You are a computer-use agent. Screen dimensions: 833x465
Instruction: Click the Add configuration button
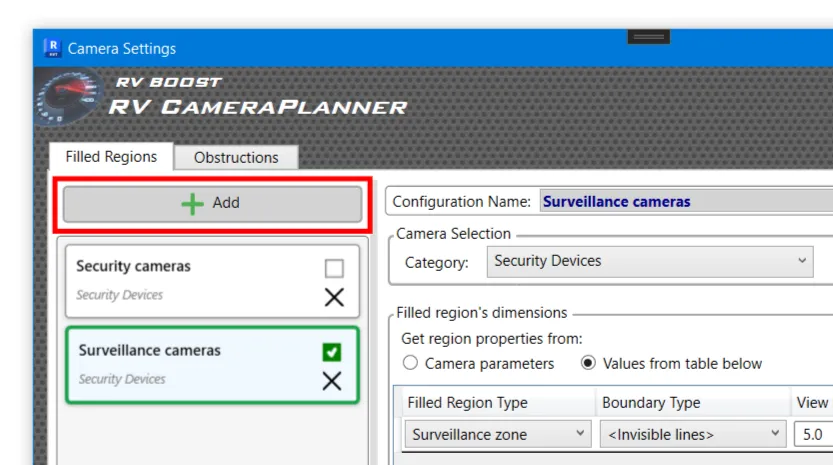pos(212,203)
